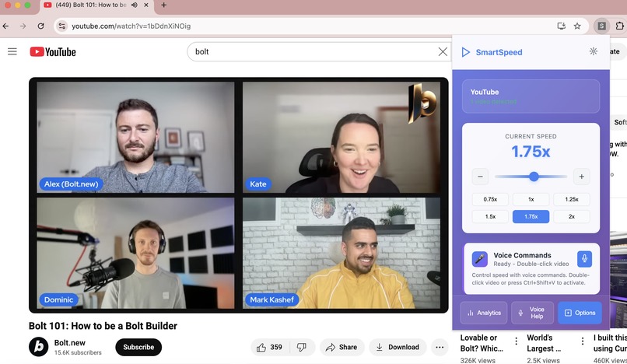
Task: Select the 1x speed preset
Action: 531,199
